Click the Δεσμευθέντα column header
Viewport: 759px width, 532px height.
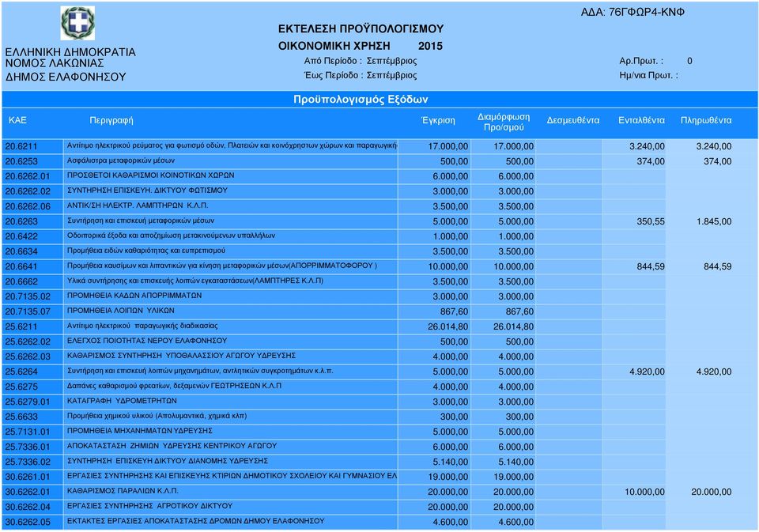pos(573,120)
